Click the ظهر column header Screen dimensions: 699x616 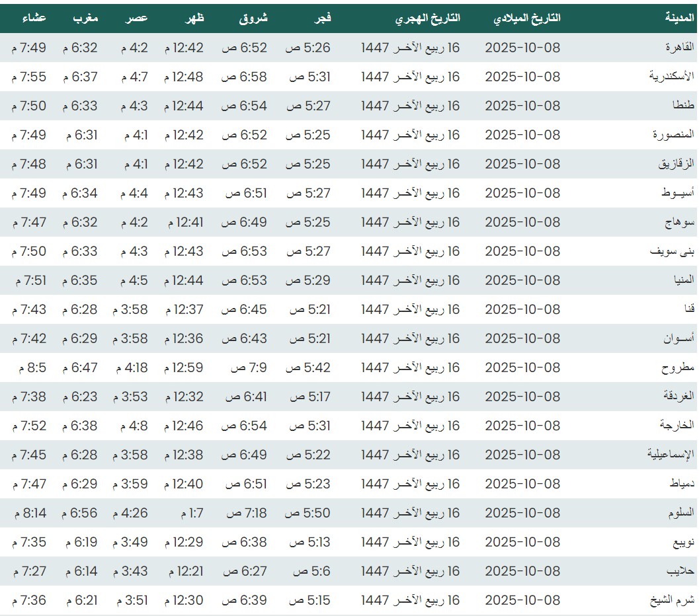pos(194,19)
